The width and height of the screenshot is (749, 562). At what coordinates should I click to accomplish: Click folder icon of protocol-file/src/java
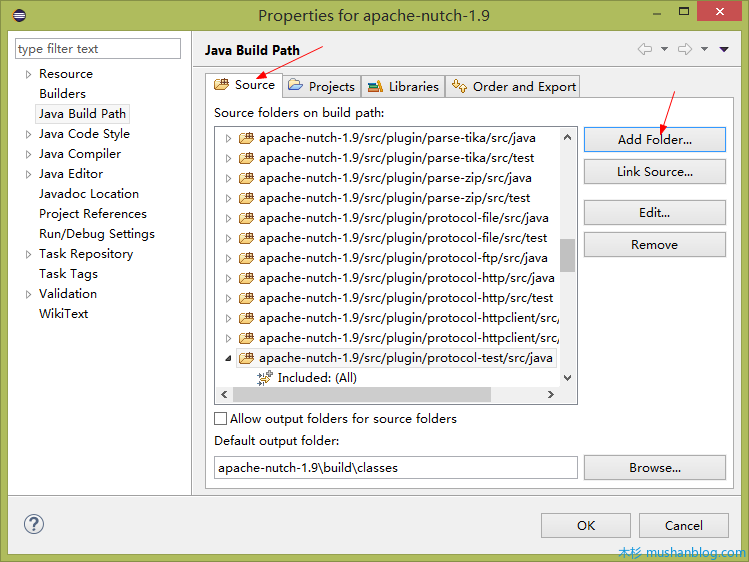point(246,218)
